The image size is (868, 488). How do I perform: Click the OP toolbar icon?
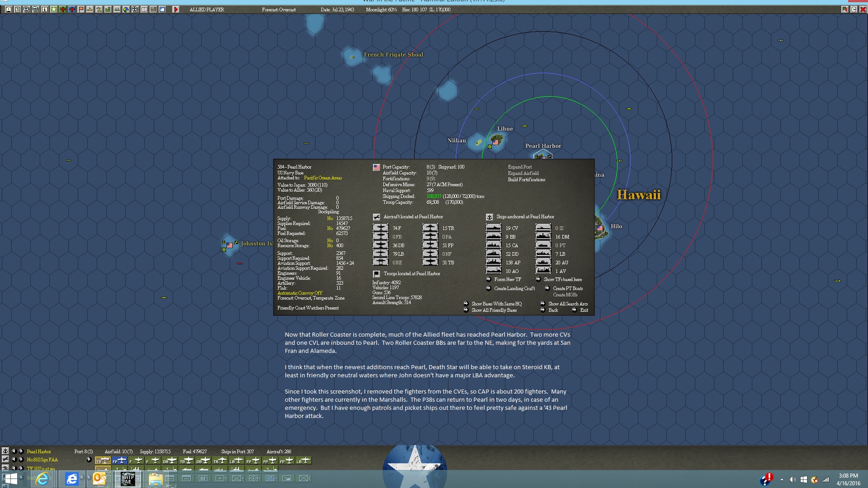(x=144, y=9)
